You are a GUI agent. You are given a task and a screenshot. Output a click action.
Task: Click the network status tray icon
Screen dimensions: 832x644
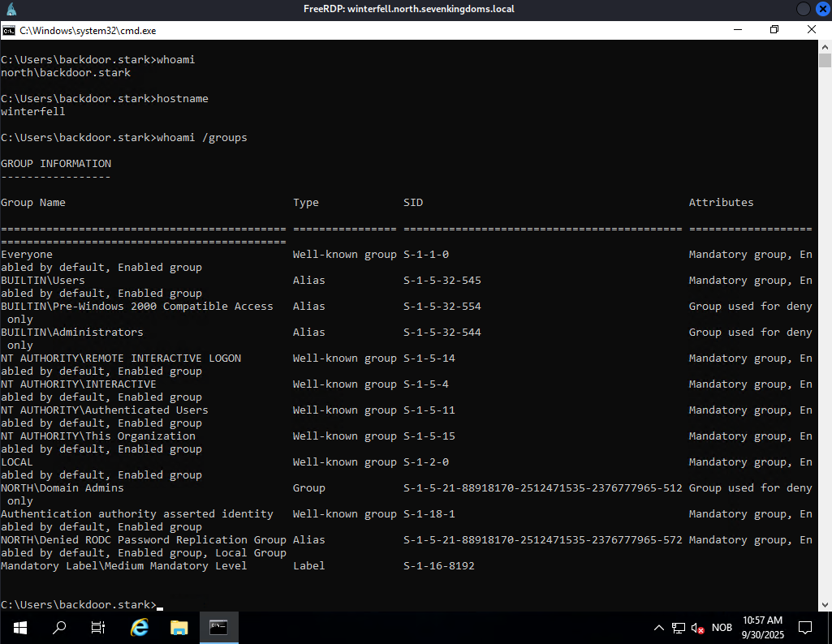tap(679, 628)
